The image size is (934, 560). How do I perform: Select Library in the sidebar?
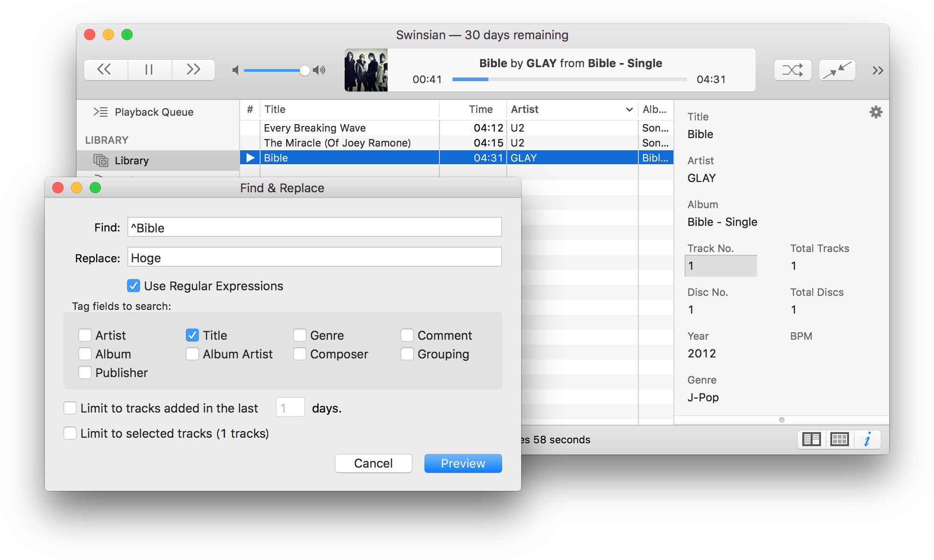131,161
